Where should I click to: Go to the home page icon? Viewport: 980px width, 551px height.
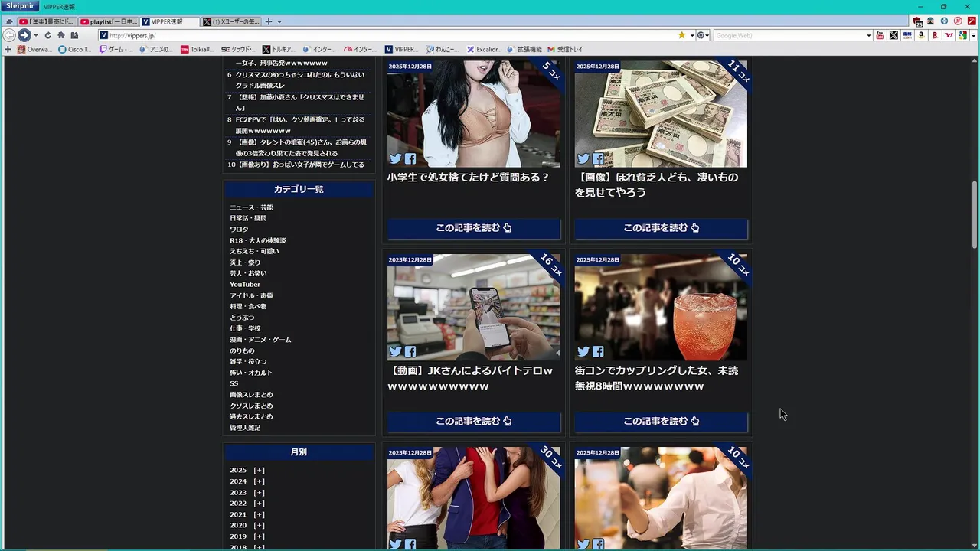click(x=60, y=35)
